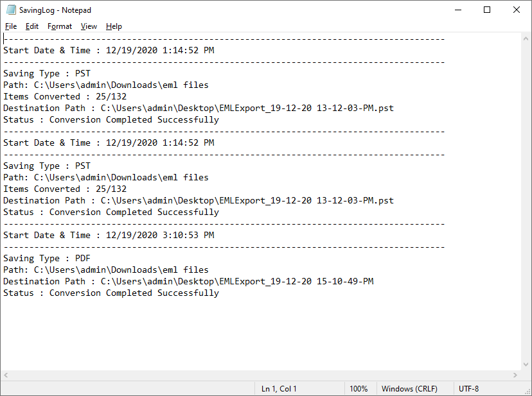Viewport: 532px width, 396px height.
Task: Click the vertical scrollbar track
Action: click(x=526, y=202)
